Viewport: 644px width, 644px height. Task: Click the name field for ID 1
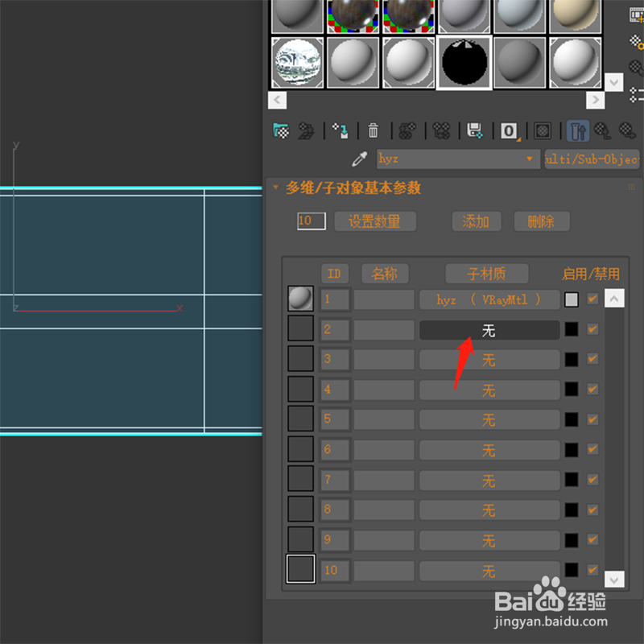tap(384, 299)
